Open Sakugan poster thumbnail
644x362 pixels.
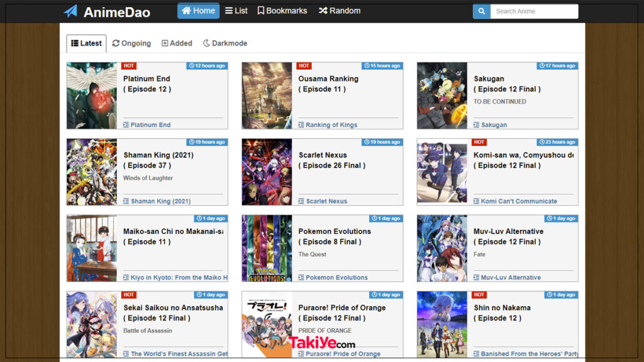[442, 96]
